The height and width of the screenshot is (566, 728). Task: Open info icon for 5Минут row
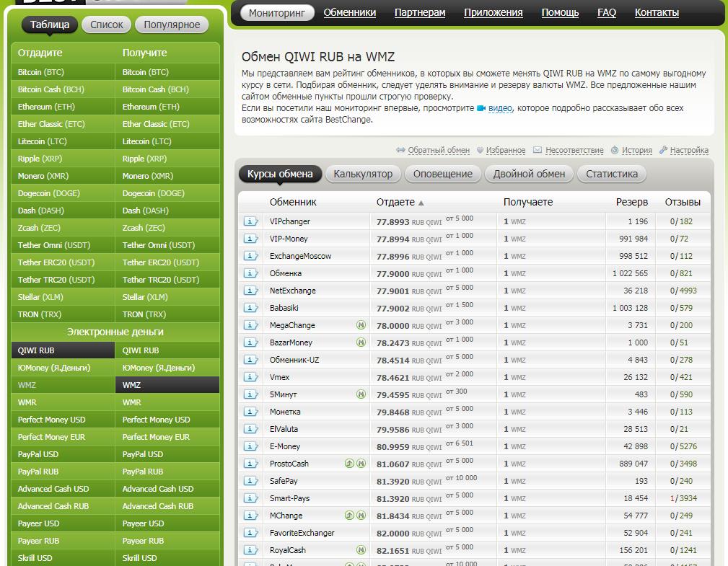point(250,394)
